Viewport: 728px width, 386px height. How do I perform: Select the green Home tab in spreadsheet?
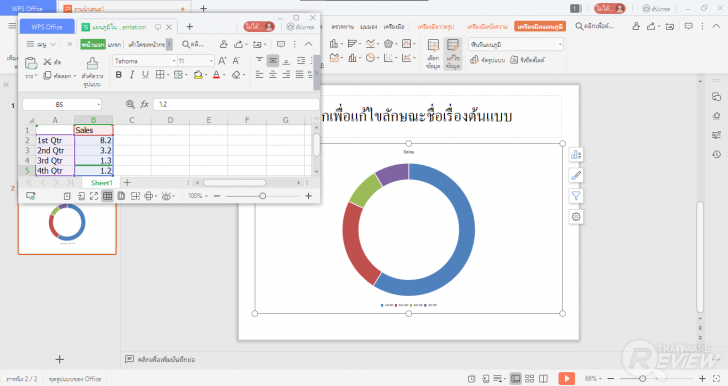point(92,44)
